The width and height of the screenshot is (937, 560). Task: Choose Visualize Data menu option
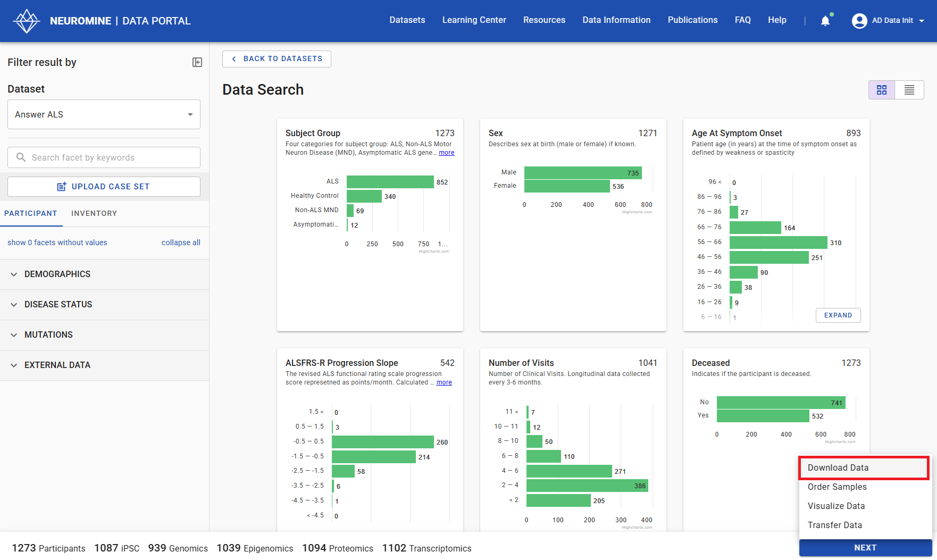click(x=836, y=506)
